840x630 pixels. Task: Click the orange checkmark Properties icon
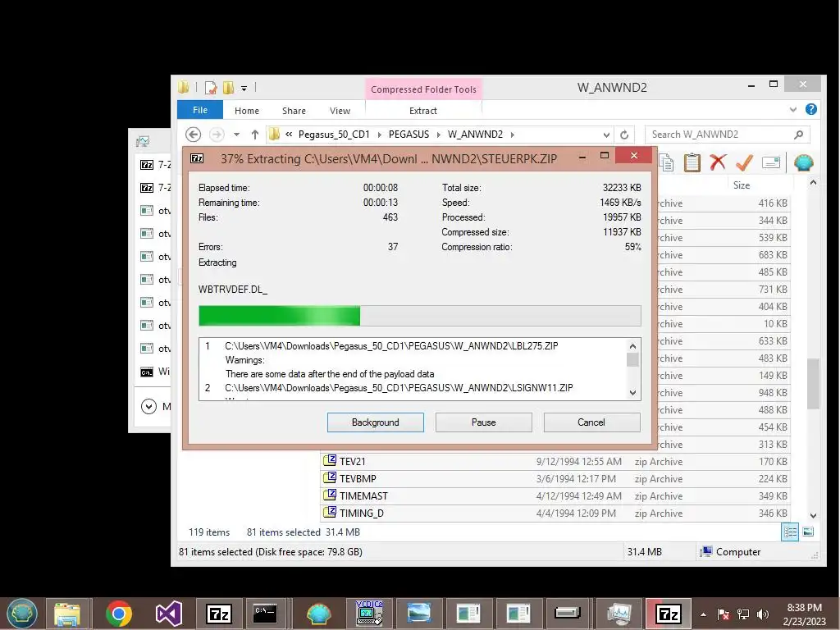744,162
